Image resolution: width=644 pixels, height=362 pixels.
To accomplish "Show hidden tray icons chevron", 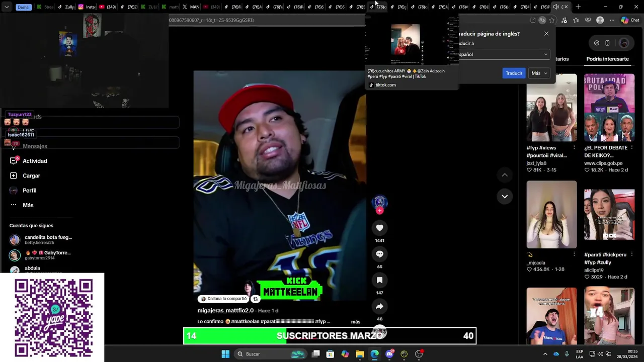I will tap(545, 354).
